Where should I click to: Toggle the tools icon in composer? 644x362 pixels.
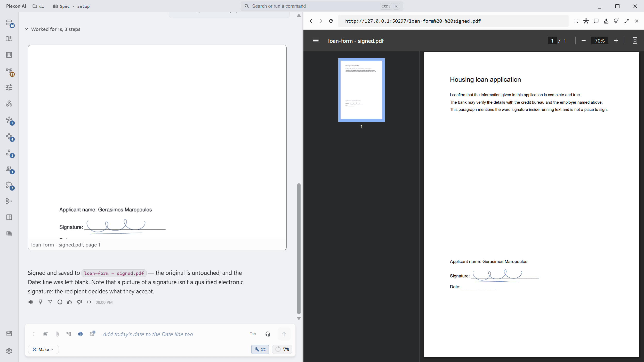pyautogui.click(x=92, y=334)
